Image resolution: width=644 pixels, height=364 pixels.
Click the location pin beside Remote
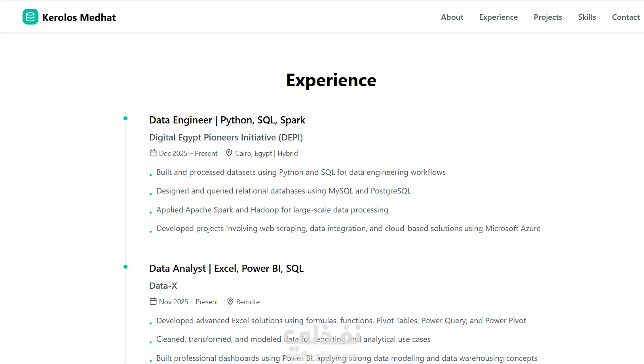(x=230, y=301)
